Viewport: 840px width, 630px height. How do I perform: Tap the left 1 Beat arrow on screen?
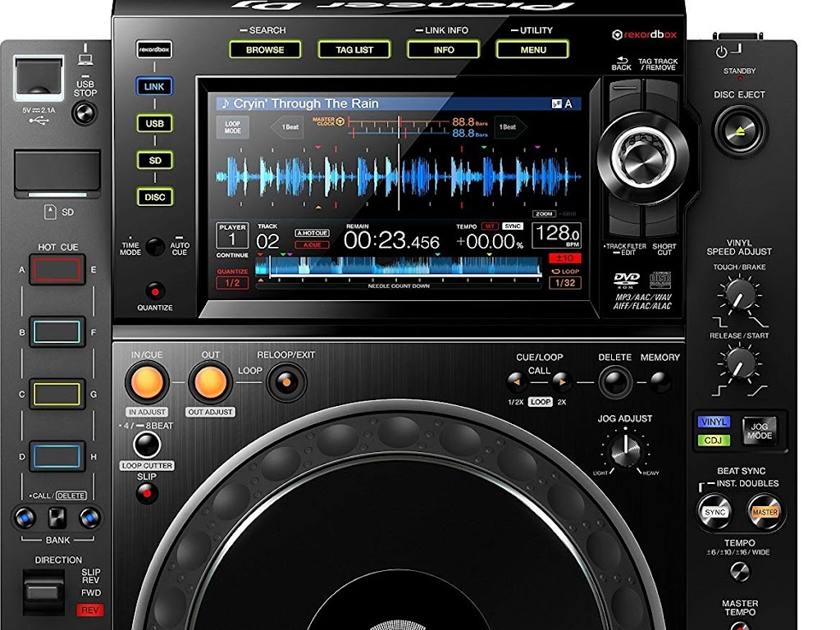pyautogui.click(x=288, y=127)
